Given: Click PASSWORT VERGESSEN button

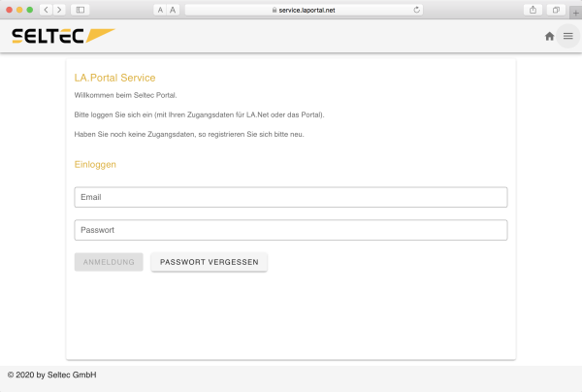Looking at the screenshot, I should point(209,262).
